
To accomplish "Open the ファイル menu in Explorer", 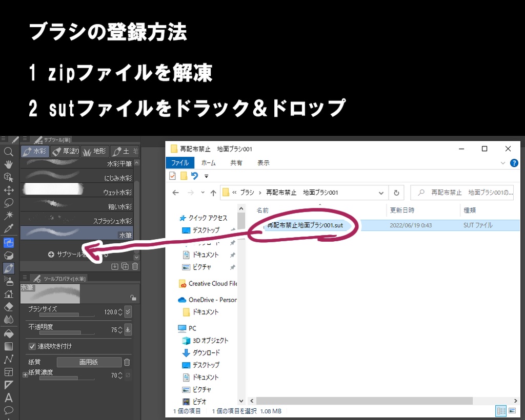I will pos(181,163).
